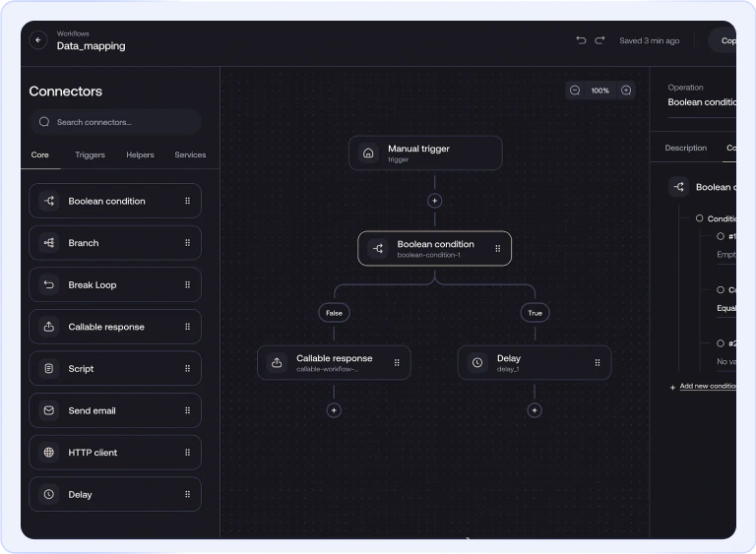Click the HTTP client globe icon

coord(48,453)
